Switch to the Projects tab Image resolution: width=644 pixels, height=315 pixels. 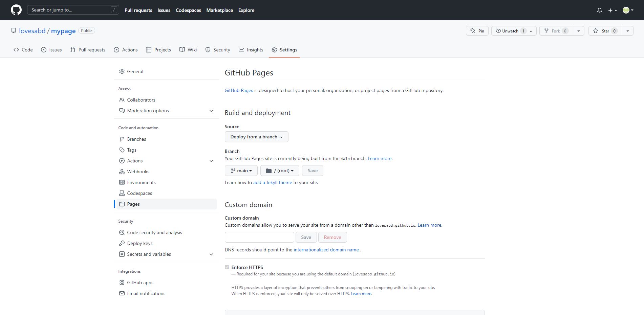pos(158,50)
